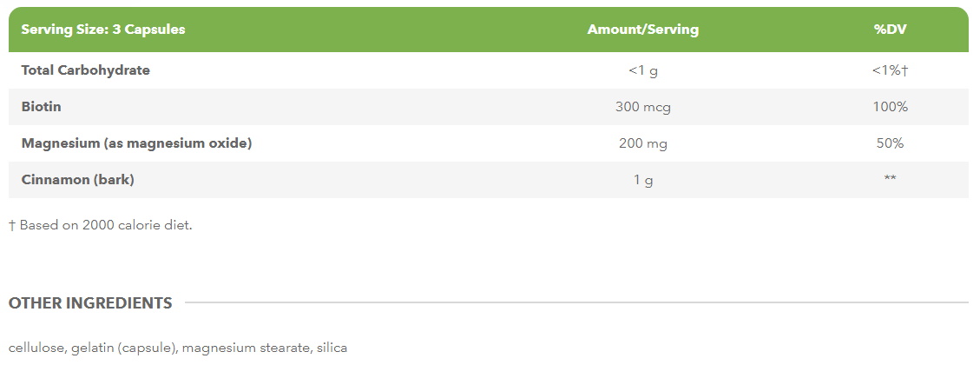Screen dimensions: 980x365
Task: Click the Total Carbohydrate amount value
Action: click(642, 70)
